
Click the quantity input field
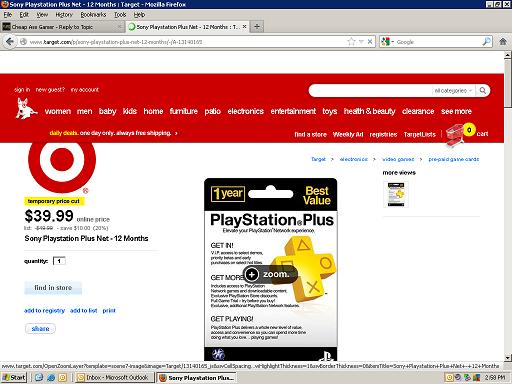(x=59, y=261)
